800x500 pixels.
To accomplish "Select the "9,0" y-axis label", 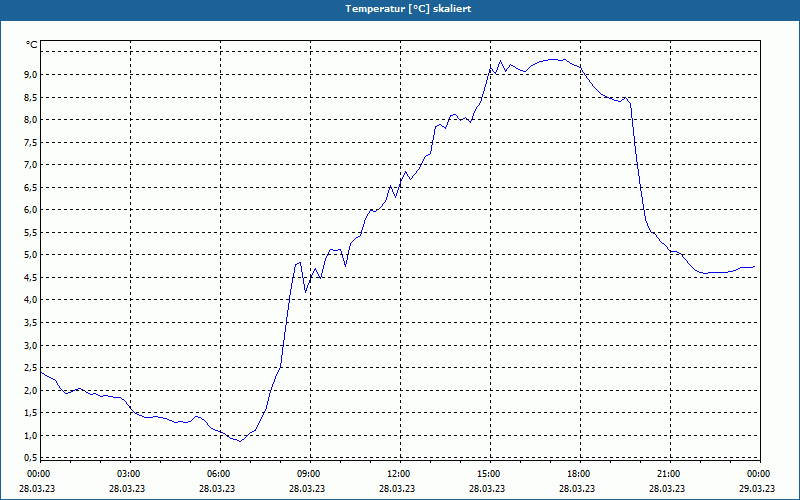I will 31,74.
